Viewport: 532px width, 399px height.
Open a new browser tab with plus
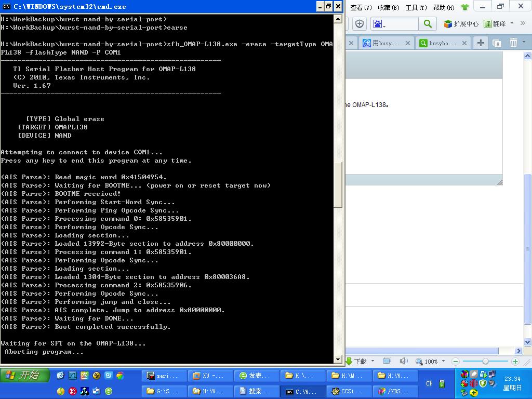(x=481, y=43)
